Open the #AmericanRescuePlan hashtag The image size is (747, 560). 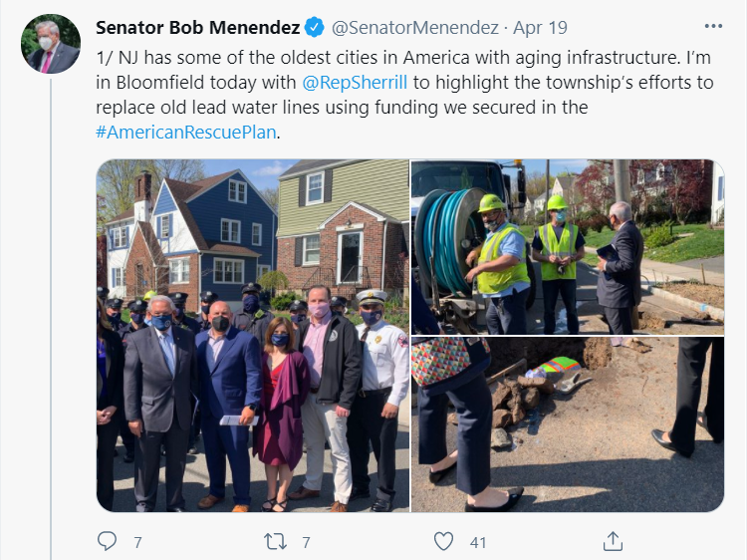click(x=186, y=132)
